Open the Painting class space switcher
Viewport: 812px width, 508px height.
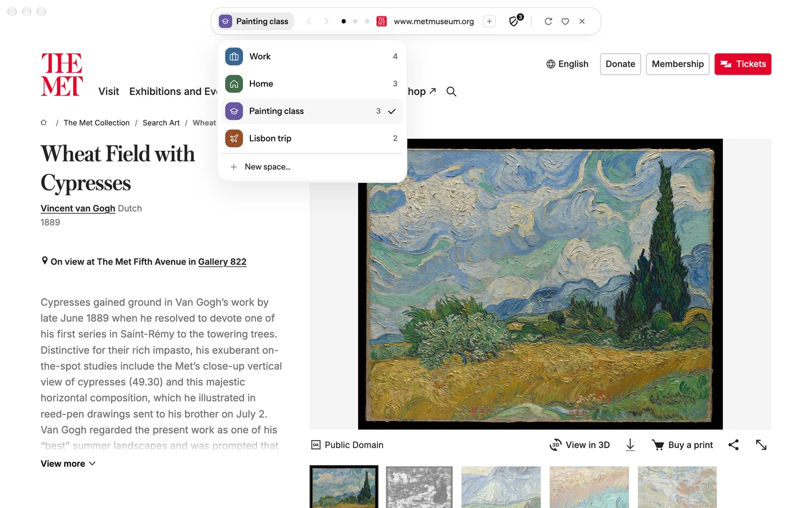(x=256, y=21)
